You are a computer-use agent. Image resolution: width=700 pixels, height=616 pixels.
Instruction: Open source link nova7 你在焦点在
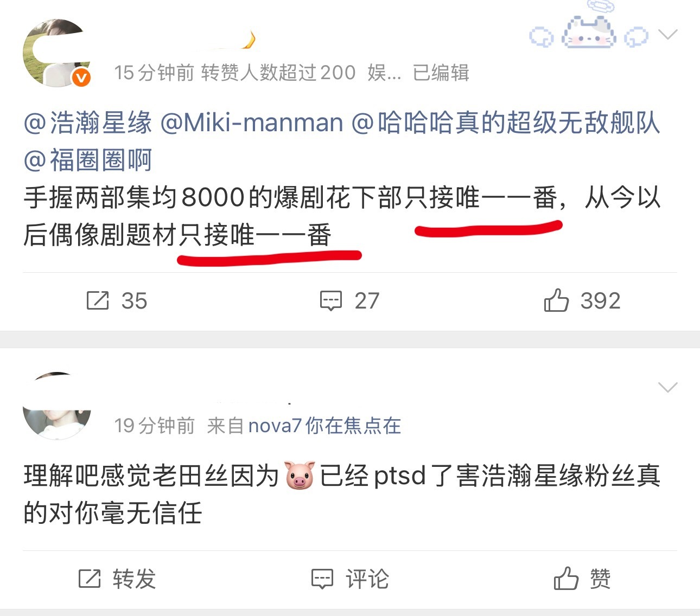tap(324, 426)
